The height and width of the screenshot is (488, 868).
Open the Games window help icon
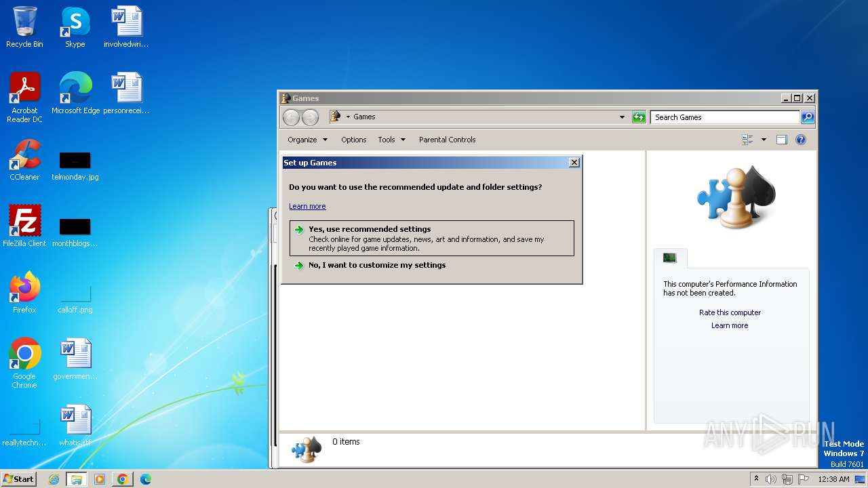point(801,140)
